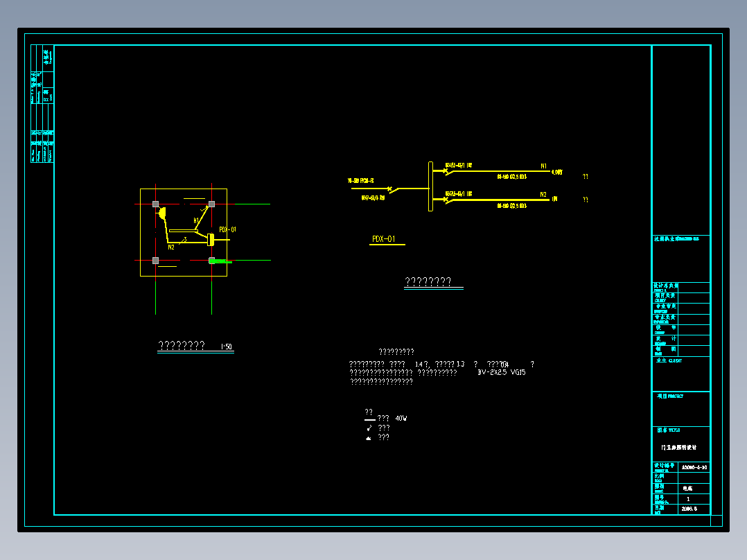Select the wall lamp symbol in the floor plan

tap(162, 213)
